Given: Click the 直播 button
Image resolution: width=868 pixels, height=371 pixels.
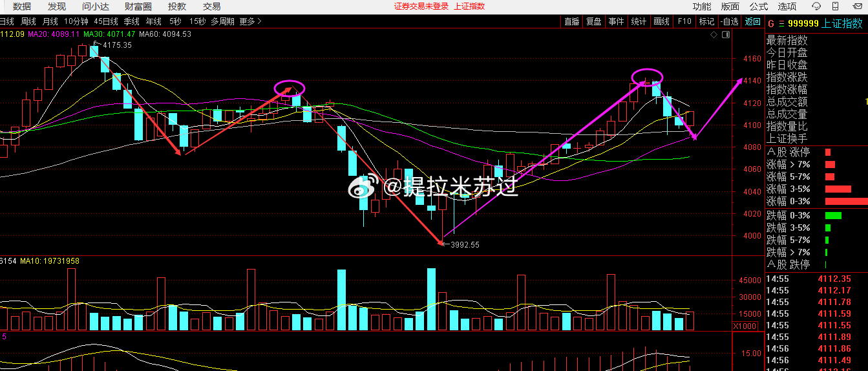Looking at the screenshot, I should click(x=572, y=21).
